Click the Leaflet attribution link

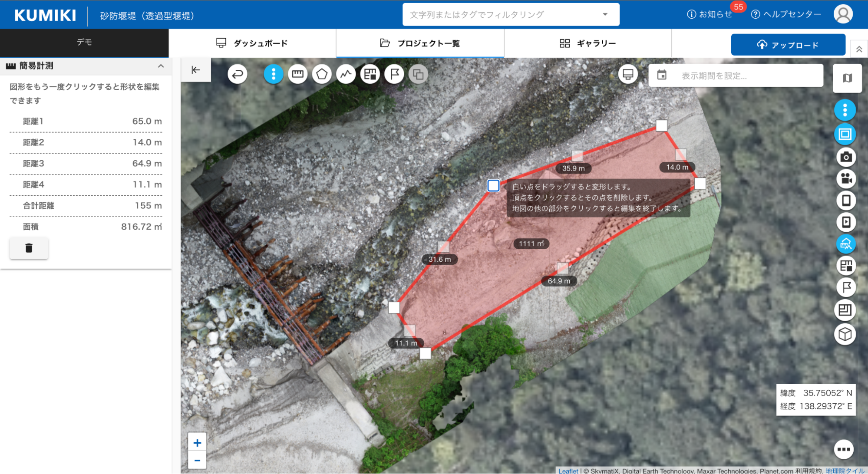[x=568, y=471]
